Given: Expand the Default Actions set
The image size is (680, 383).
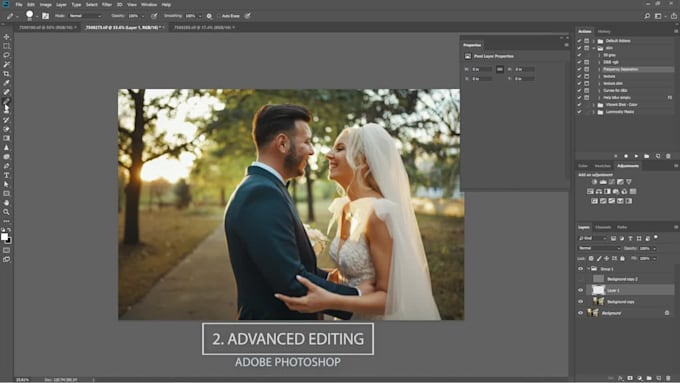Looking at the screenshot, I should coord(594,41).
